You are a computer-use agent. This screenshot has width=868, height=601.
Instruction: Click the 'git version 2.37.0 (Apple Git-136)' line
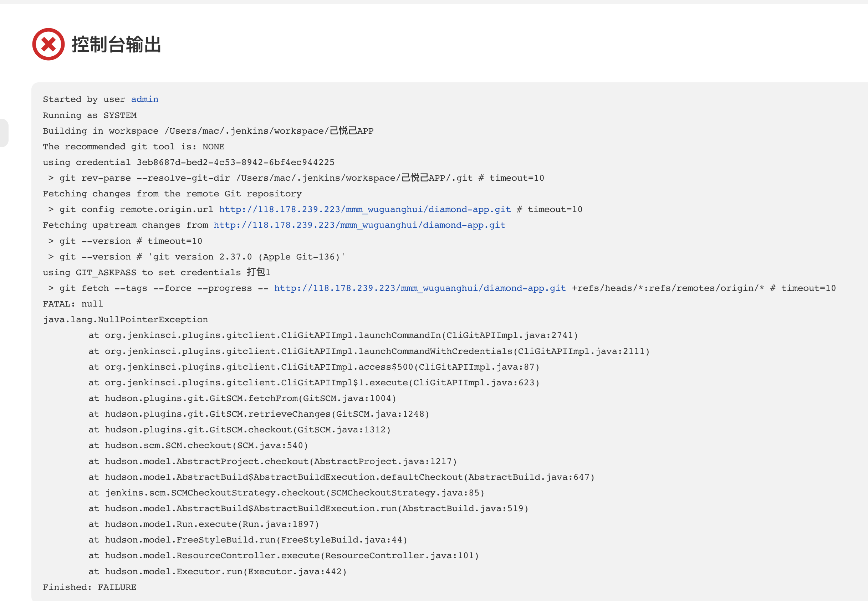pyautogui.click(x=196, y=257)
